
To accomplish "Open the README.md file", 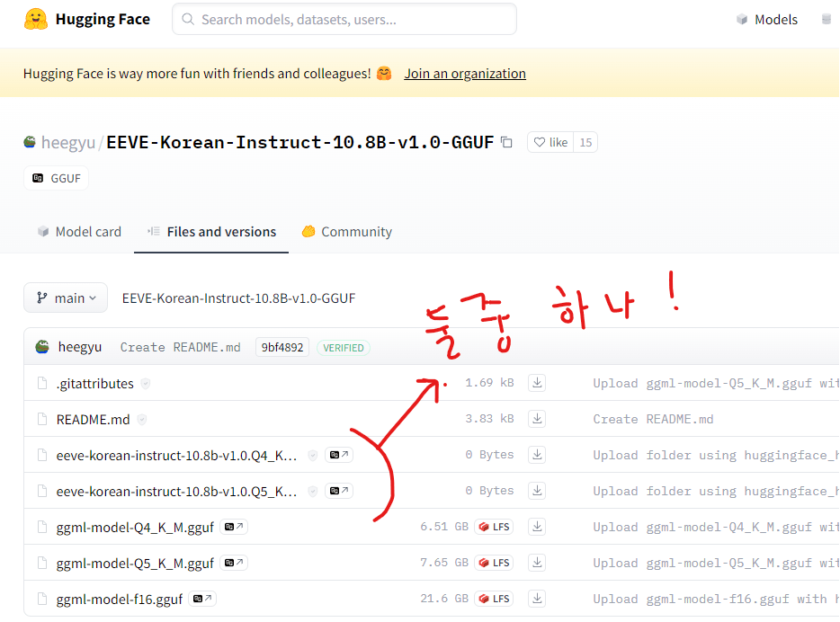I will coord(94,420).
